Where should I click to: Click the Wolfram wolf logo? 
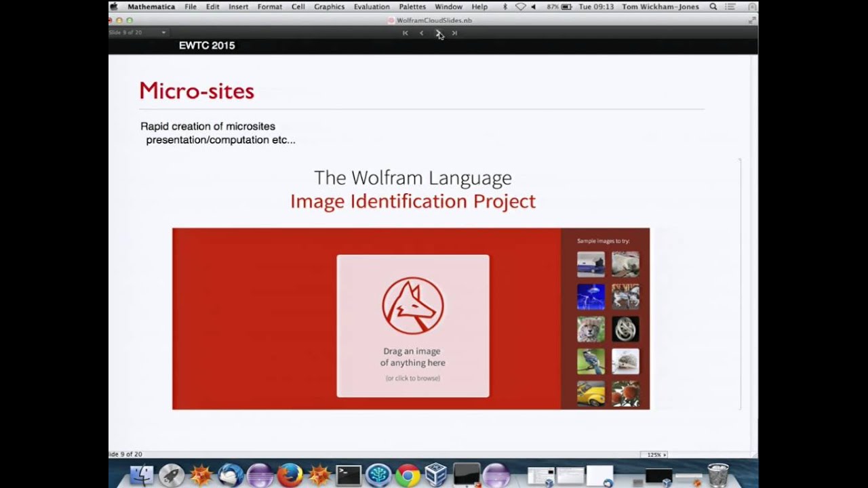click(x=413, y=306)
